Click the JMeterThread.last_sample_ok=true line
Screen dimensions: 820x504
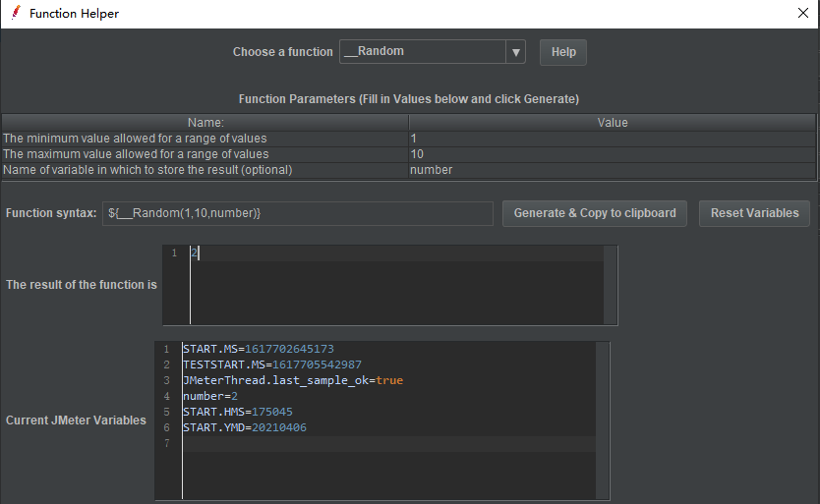[x=293, y=380]
